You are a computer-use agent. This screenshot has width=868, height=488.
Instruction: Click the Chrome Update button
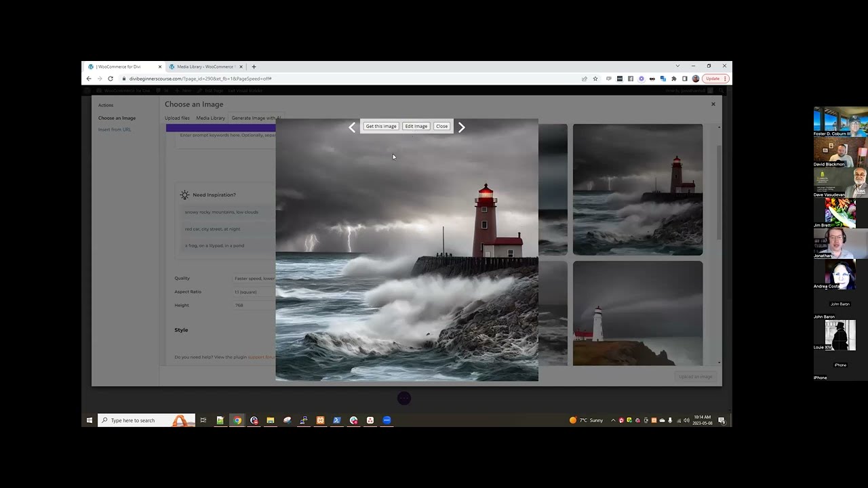pyautogui.click(x=715, y=79)
